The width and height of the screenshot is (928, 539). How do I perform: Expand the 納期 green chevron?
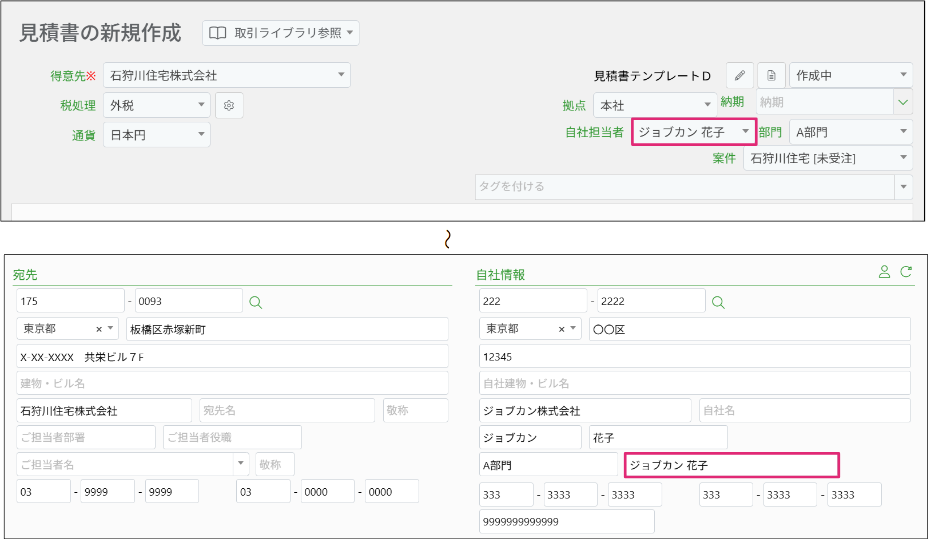[903, 102]
